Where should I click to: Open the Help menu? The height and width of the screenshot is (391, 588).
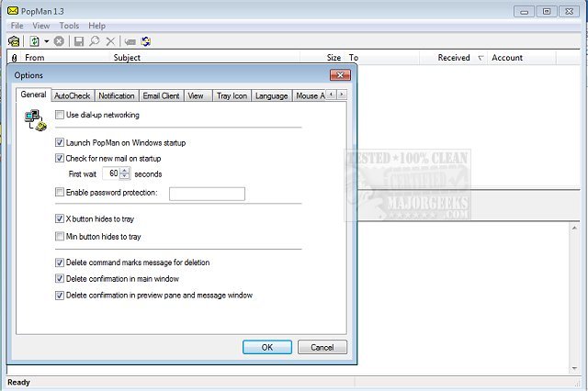96,26
